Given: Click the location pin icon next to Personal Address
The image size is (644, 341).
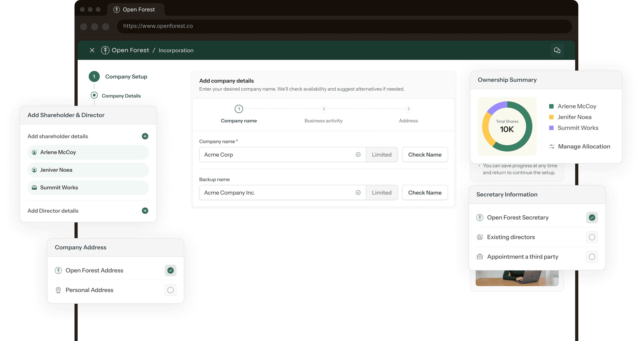Looking at the screenshot, I should pyautogui.click(x=58, y=290).
